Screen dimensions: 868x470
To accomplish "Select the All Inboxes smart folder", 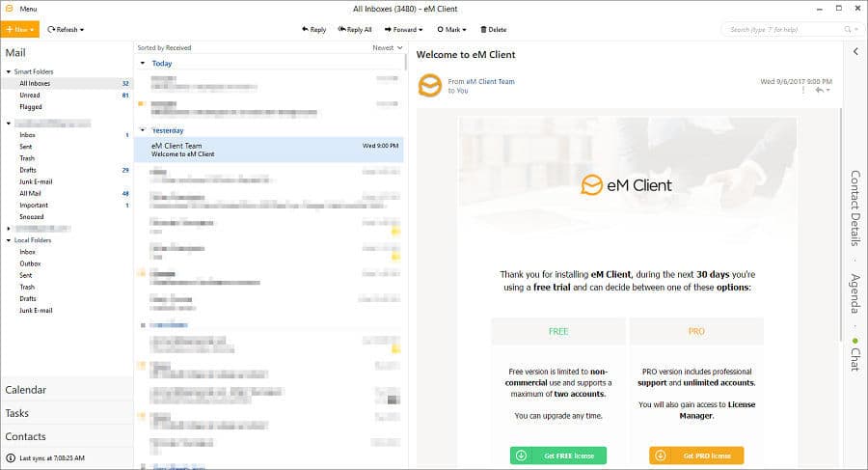I will [67, 83].
